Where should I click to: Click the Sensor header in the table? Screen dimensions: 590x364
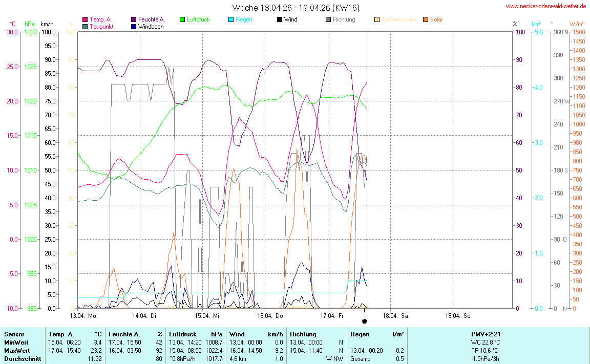point(14,334)
